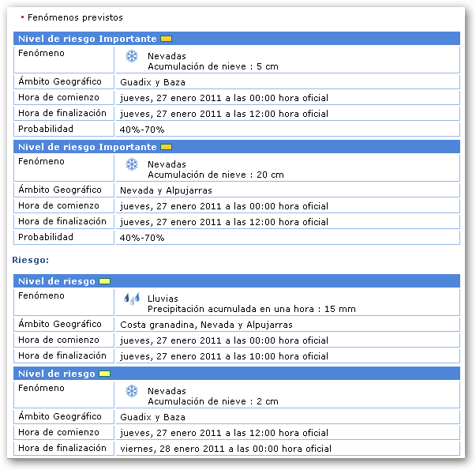This screenshot has width=476, height=470.
Task: Click the Lluvias phenomenon name
Action: point(163,299)
